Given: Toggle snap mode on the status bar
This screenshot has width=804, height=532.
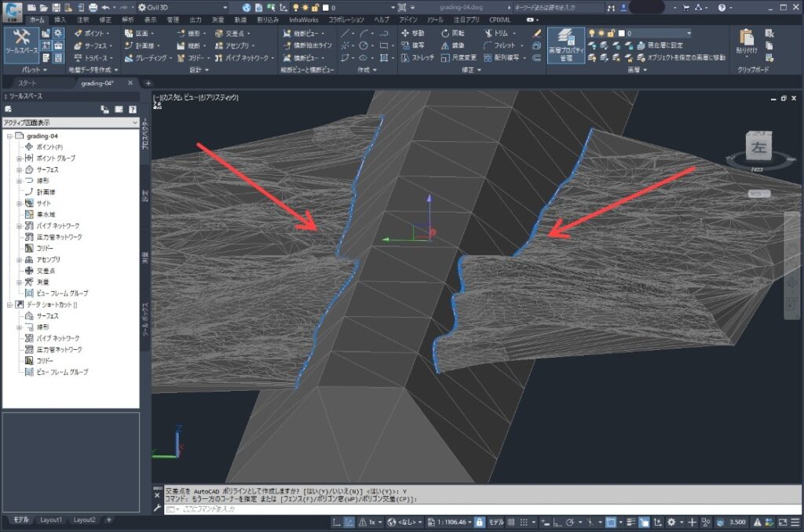Looking at the screenshot, I should [x=524, y=523].
